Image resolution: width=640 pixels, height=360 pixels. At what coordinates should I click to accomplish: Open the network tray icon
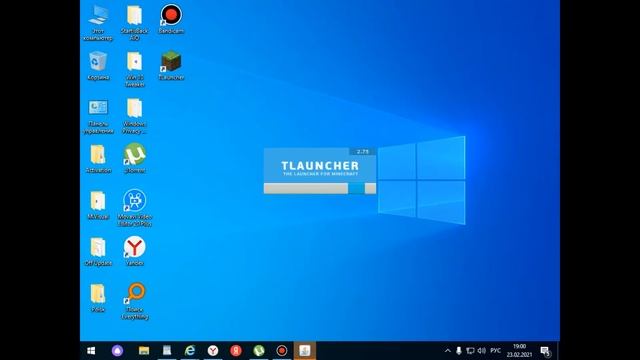tap(470, 351)
